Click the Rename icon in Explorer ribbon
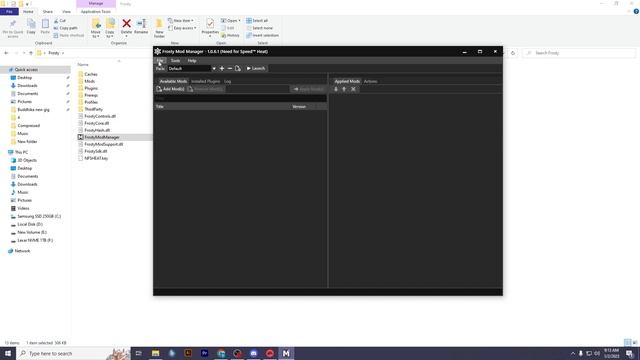Image resolution: width=640 pixels, height=360 pixels. (141, 24)
